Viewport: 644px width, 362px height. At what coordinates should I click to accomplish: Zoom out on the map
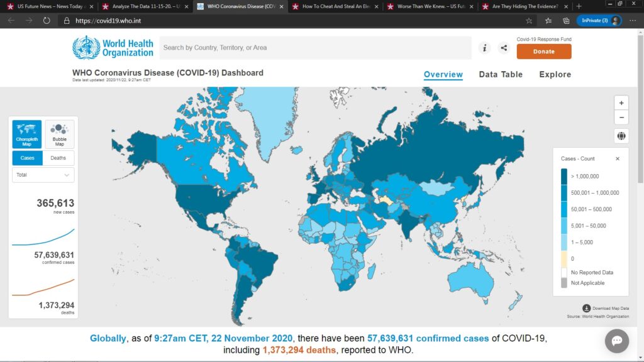(x=621, y=117)
